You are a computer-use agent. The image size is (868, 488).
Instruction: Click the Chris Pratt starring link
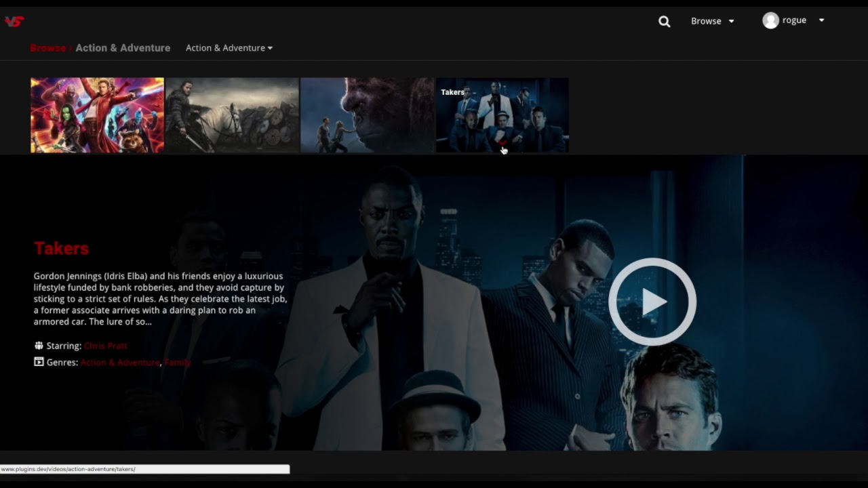coord(105,346)
